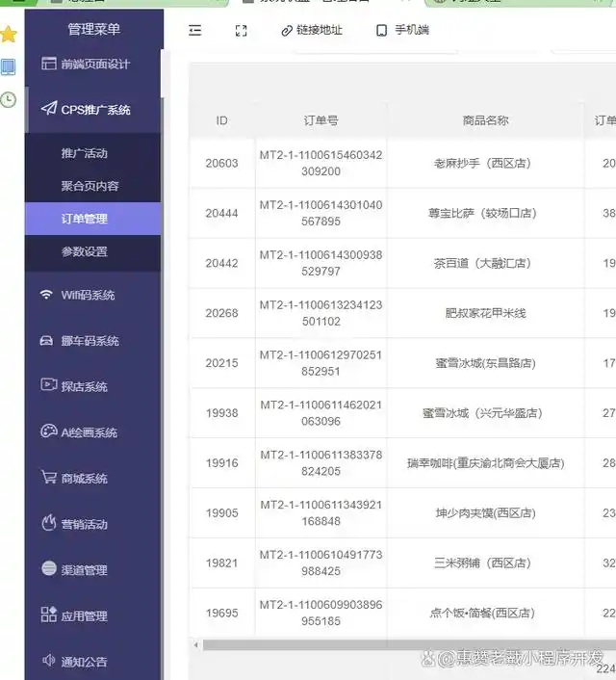This screenshot has height=680, width=616.
Task: Open the 挪车码系统 car icon
Action: coord(47,341)
